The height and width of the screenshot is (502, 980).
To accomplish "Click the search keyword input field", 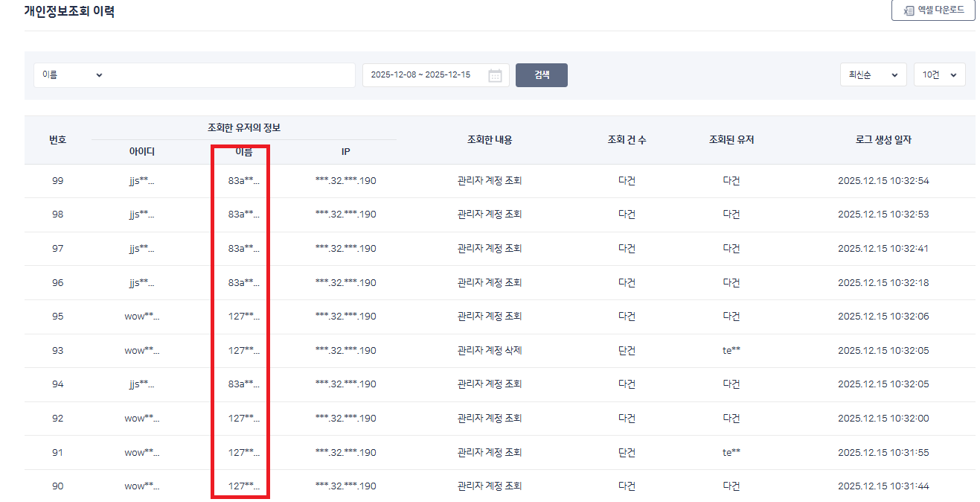I will click(232, 75).
